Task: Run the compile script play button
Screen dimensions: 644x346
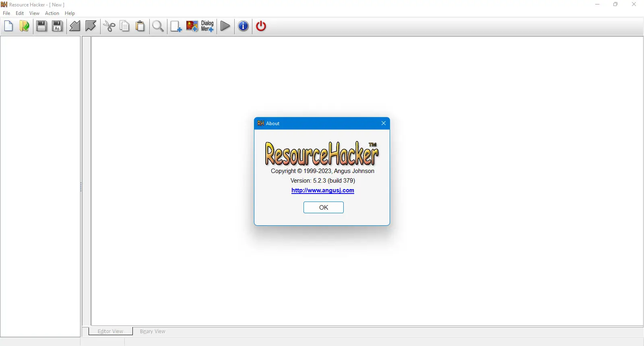Action: coord(225,26)
